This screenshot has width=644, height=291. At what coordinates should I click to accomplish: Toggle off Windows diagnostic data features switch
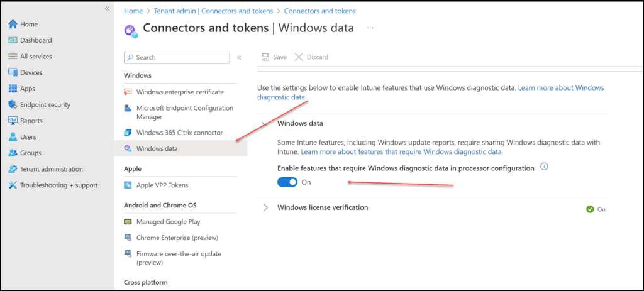[287, 182]
